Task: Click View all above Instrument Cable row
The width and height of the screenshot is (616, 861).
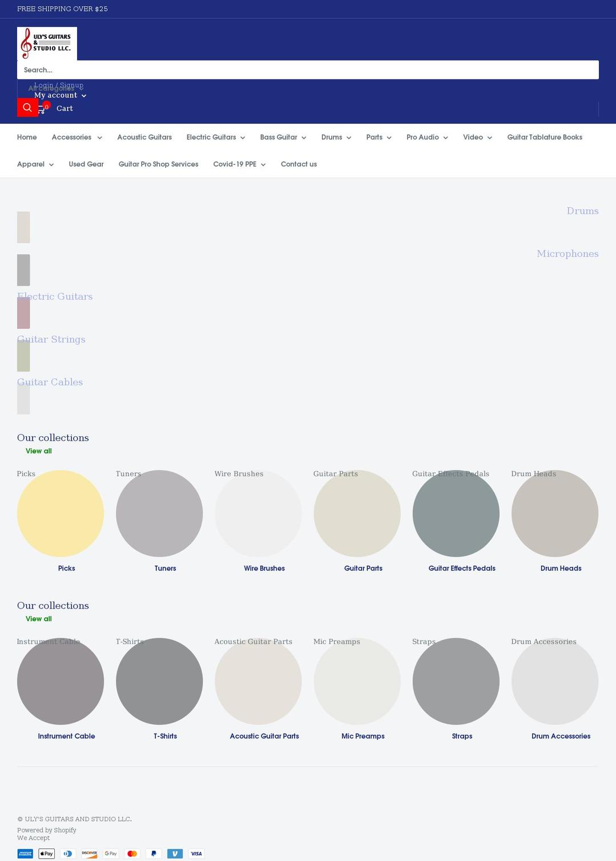Action: click(38, 619)
